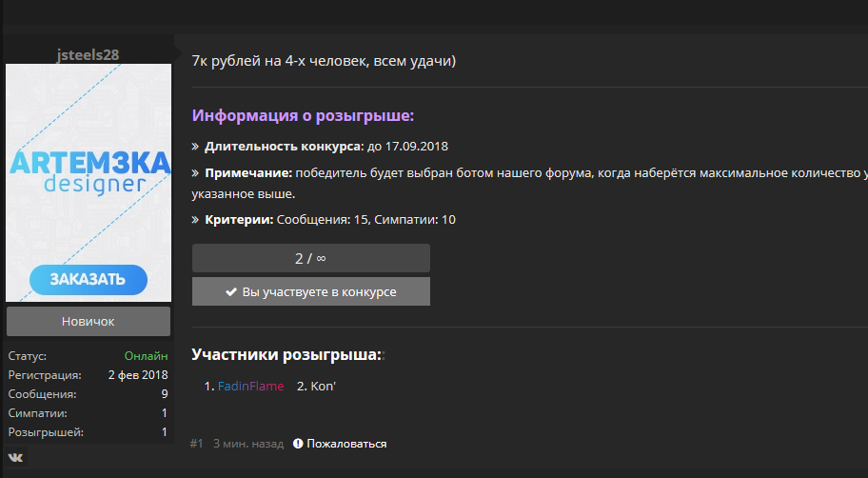Open the post permalink #1
This screenshot has height=478, width=868.
coord(196,444)
